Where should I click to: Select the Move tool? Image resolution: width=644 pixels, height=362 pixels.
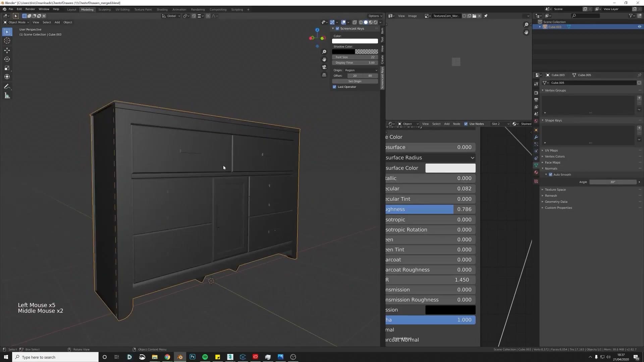pyautogui.click(x=7, y=50)
